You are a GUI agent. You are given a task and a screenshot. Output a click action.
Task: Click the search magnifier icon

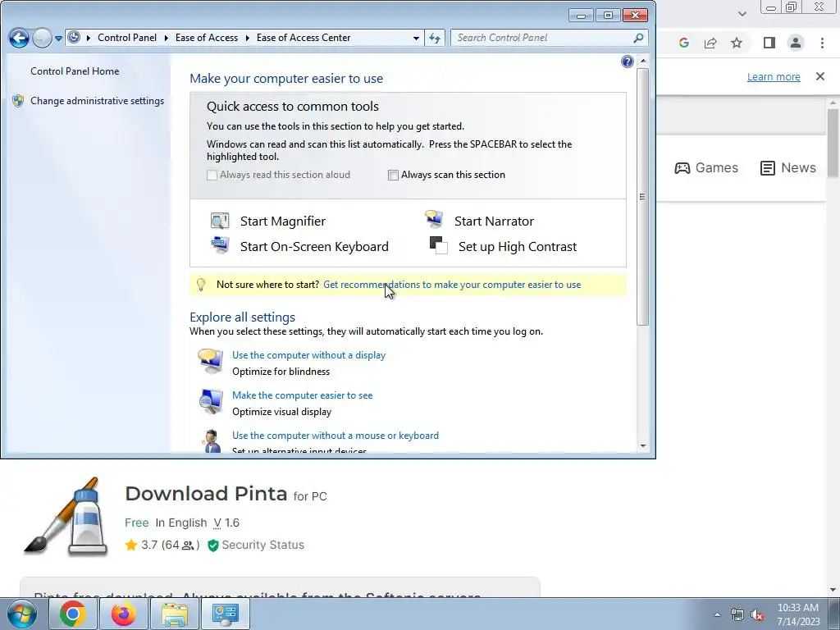(638, 38)
